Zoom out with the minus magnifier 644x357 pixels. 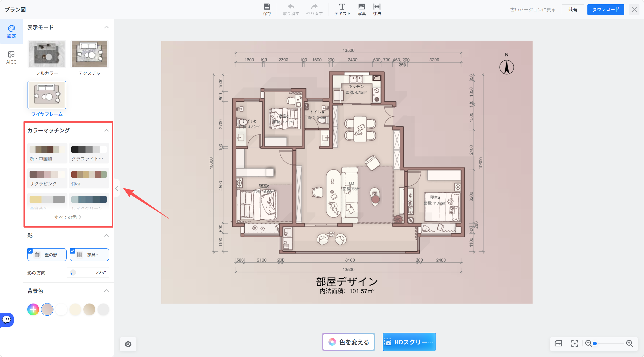tap(588, 343)
